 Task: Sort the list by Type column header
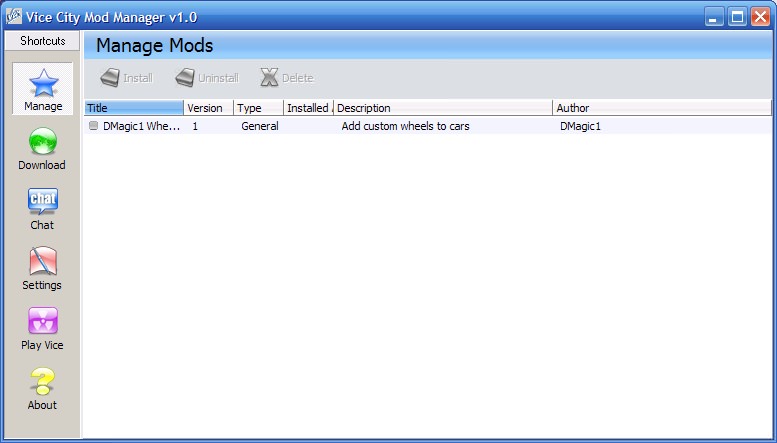click(x=258, y=108)
